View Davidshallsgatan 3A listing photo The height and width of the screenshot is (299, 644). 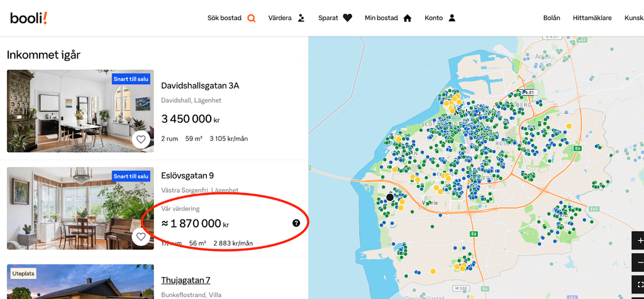pos(80,111)
